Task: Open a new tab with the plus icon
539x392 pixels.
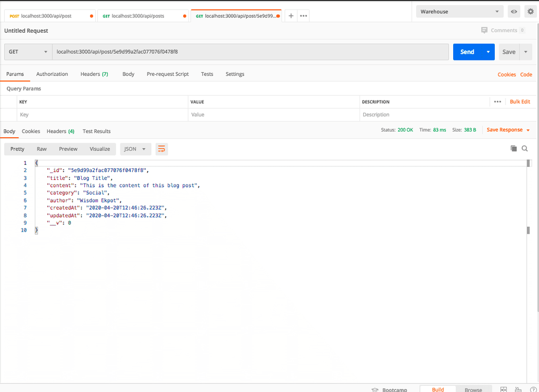Action: pyautogui.click(x=291, y=16)
